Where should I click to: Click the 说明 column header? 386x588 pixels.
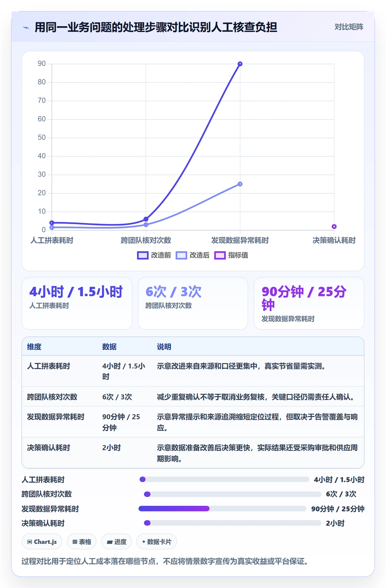(x=164, y=347)
